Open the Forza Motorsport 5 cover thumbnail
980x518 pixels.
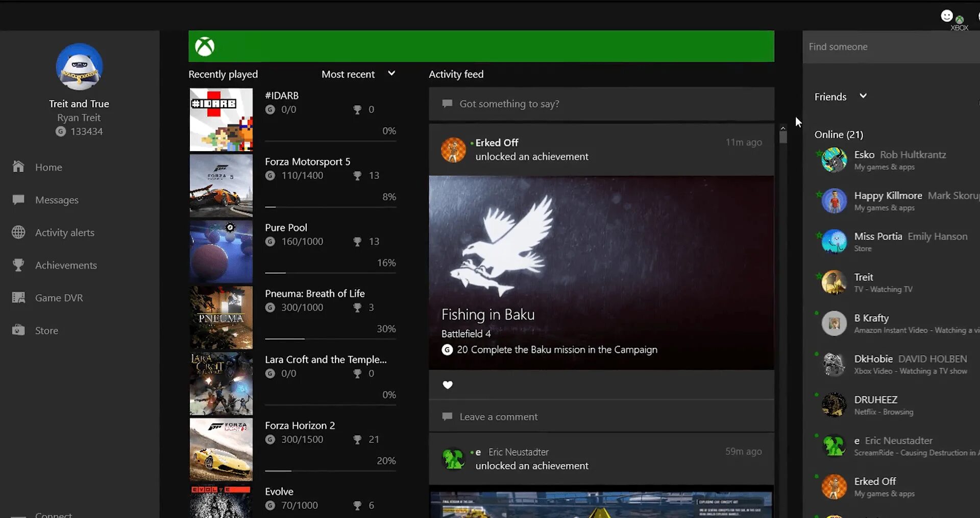pyautogui.click(x=221, y=185)
